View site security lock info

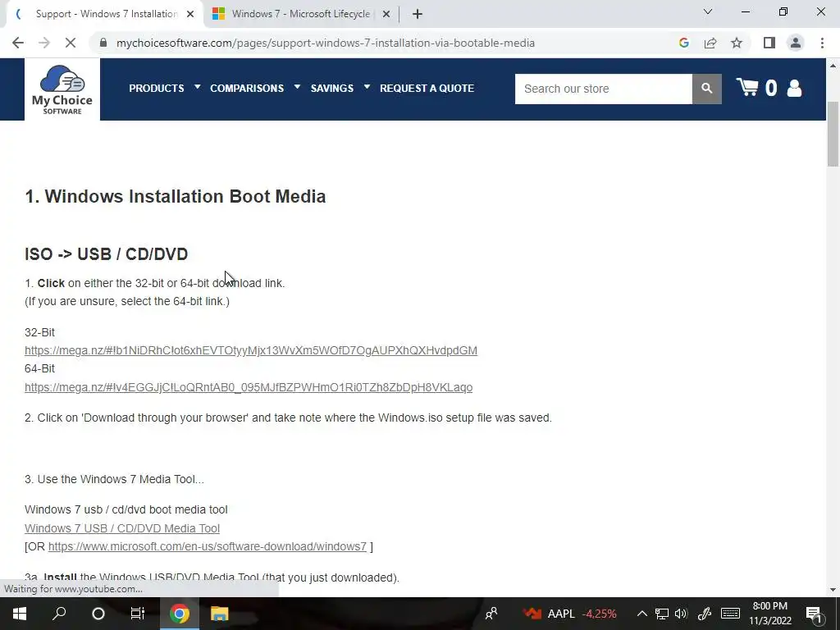point(103,43)
